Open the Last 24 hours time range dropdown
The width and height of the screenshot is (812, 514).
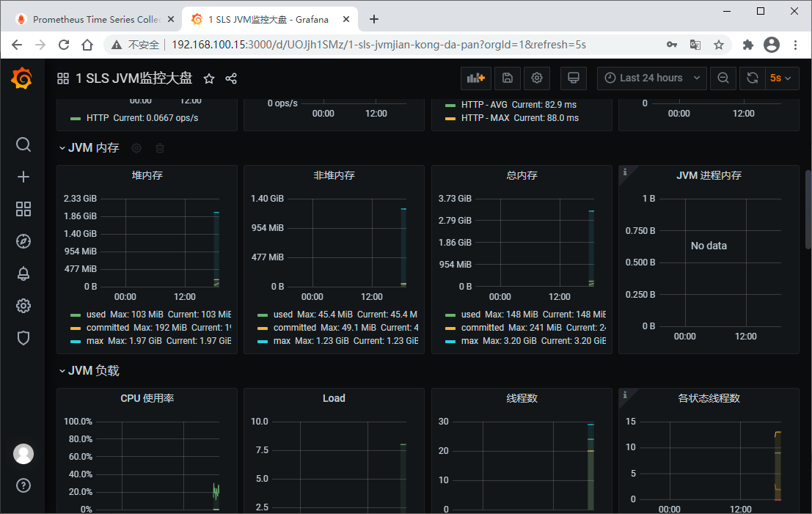(651, 78)
